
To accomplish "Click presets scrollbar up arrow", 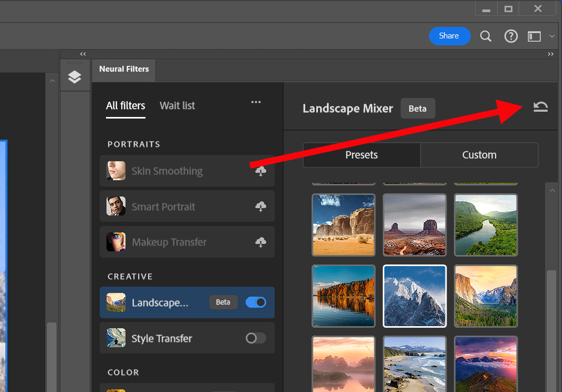I will 552,191.
